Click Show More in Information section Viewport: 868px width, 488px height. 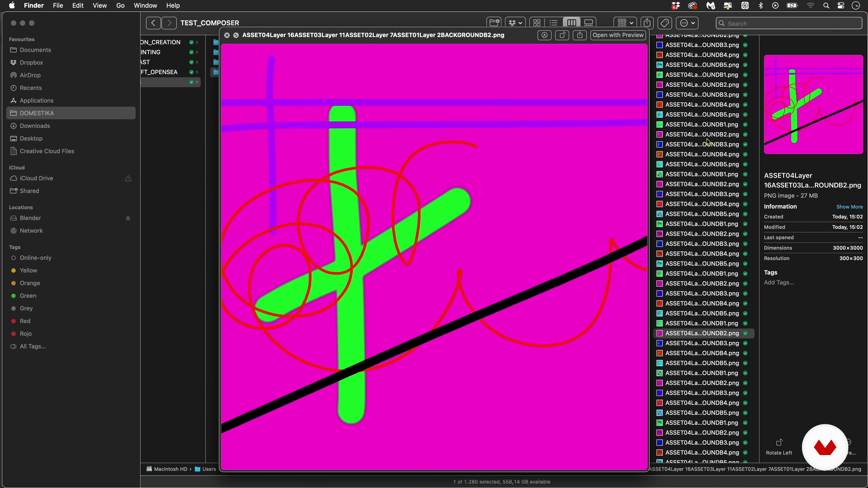tap(849, 207)
